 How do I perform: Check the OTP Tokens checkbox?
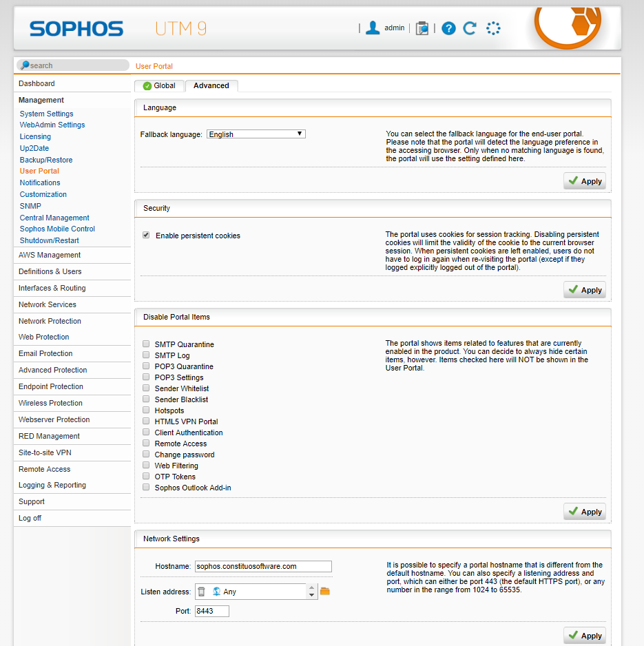[146, 476]
